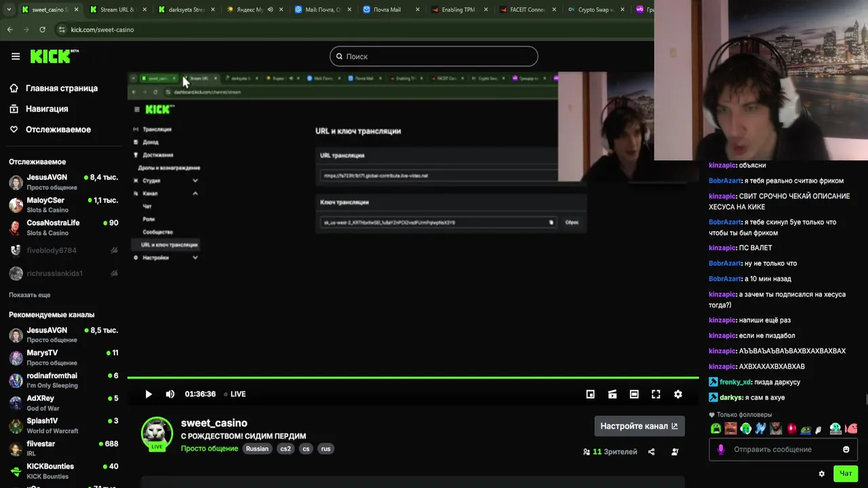Open the browser tab search chevron
Image resolution: width=868 pixels, height=488 pixels.
tap(9, 10)
